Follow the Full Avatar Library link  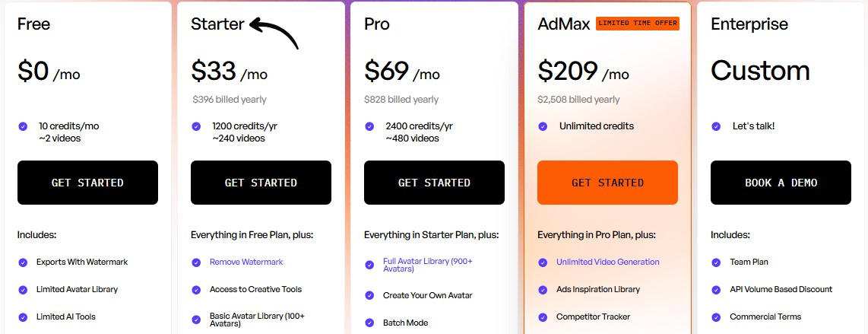click(427, 265)
